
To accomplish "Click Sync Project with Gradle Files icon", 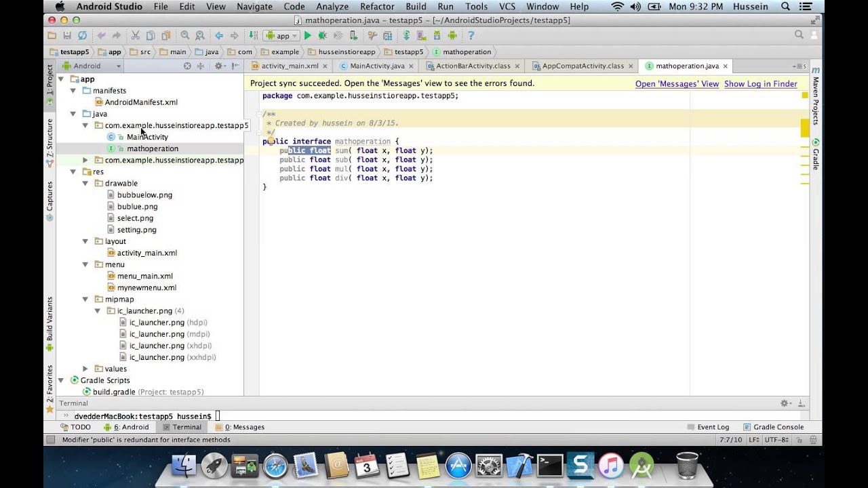I will coord(406,35).
